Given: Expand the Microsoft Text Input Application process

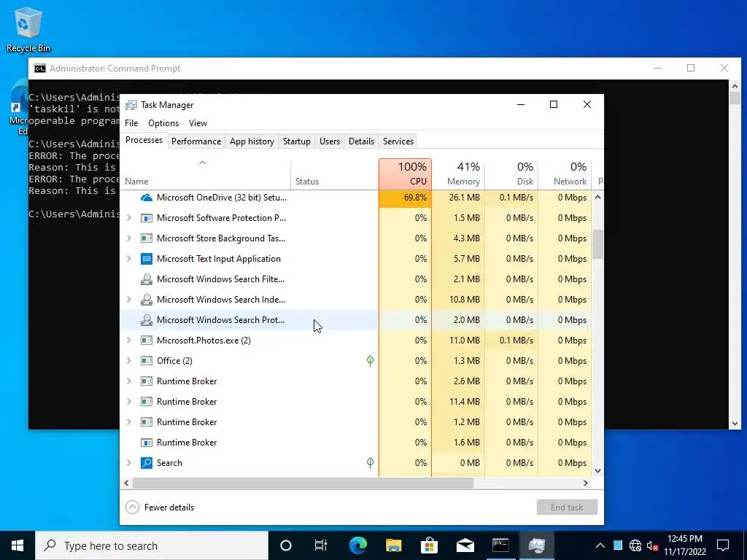Looking at the screenshot, I should pyautogui.click(x=128, y=259).
